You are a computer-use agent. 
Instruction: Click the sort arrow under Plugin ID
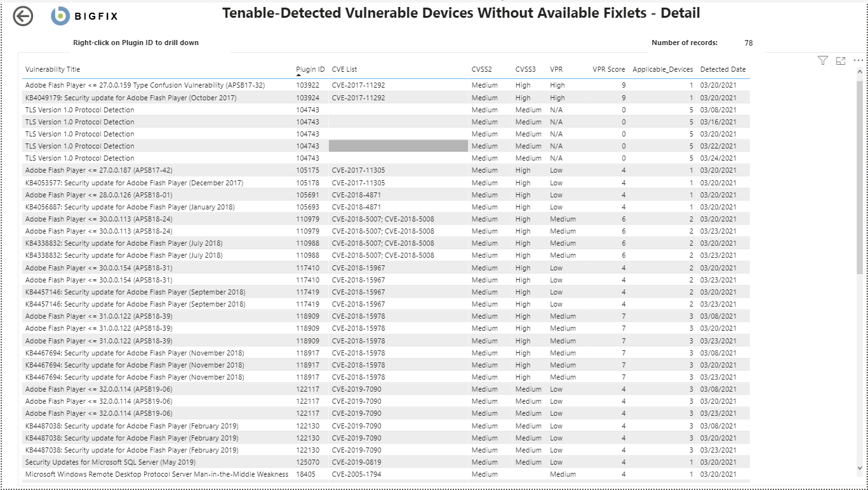coord(299,76)
